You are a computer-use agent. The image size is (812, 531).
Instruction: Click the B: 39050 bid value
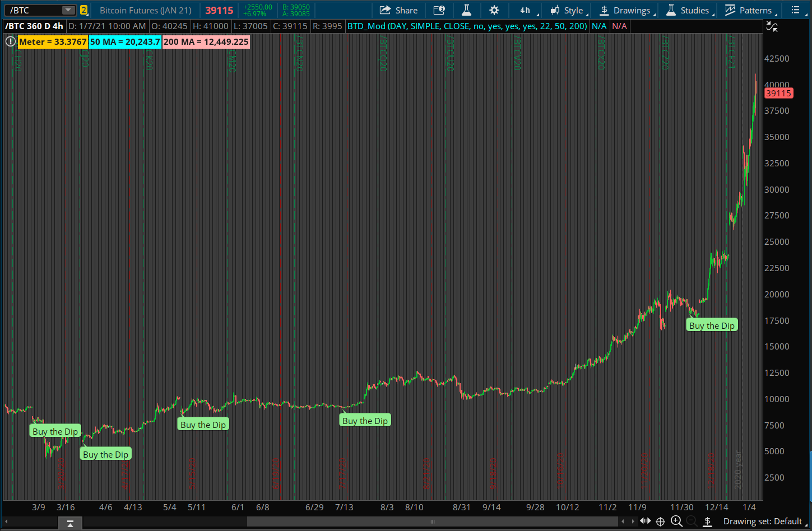click(296, 7)
